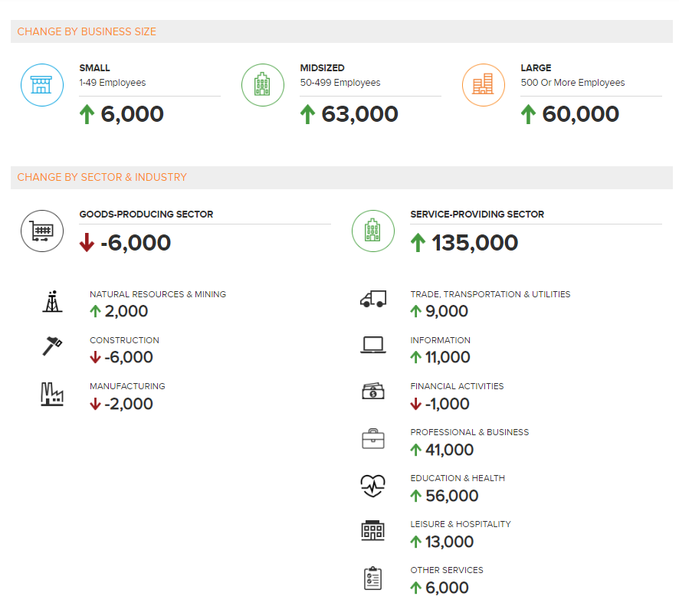Viewport: 679px width, 616px height.
Task: Click the Education & Health heartbeat icon
Action: (372, 485)
